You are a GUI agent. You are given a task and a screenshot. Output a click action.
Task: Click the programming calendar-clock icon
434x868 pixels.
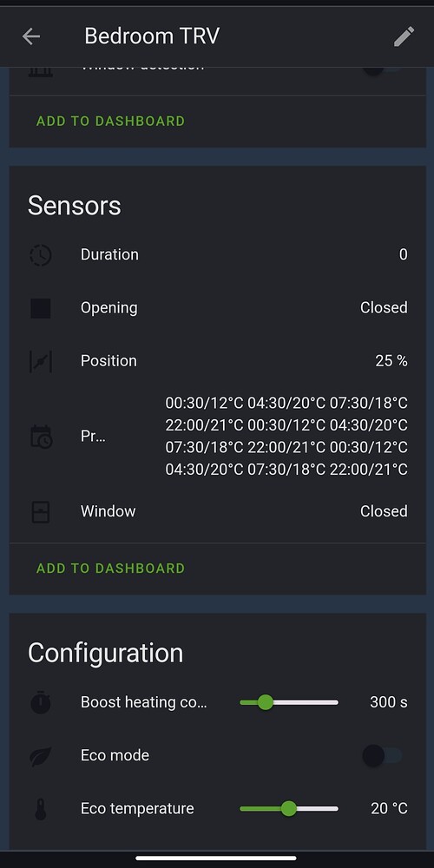click(x=41, y=437)
